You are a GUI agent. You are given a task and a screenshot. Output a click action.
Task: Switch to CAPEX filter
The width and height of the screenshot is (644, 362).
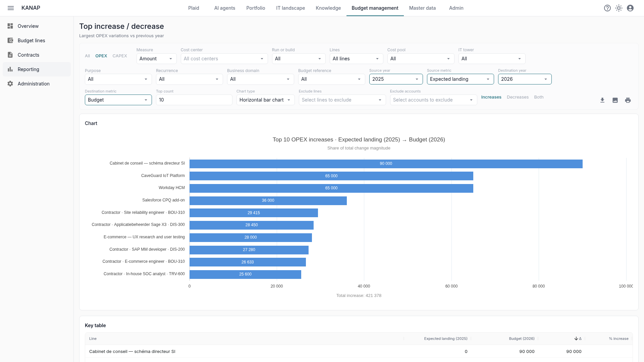120,56
